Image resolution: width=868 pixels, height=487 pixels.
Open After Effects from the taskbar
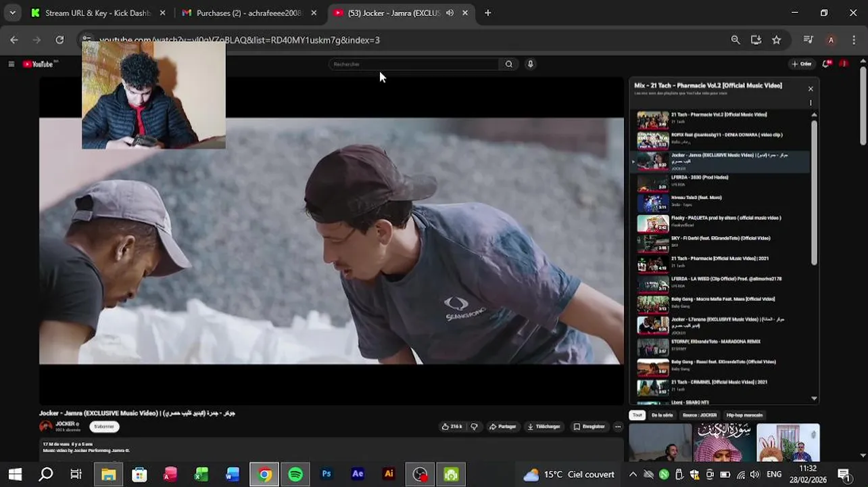(x=358, y=475)
